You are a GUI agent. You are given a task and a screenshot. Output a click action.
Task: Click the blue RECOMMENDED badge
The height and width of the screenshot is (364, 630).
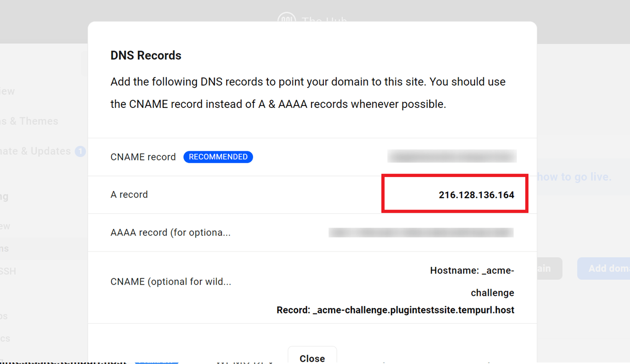(218, 157)
